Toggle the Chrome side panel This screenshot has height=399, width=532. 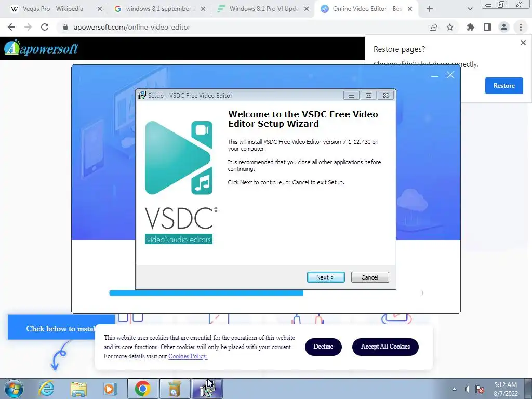(x=487, y=27)
